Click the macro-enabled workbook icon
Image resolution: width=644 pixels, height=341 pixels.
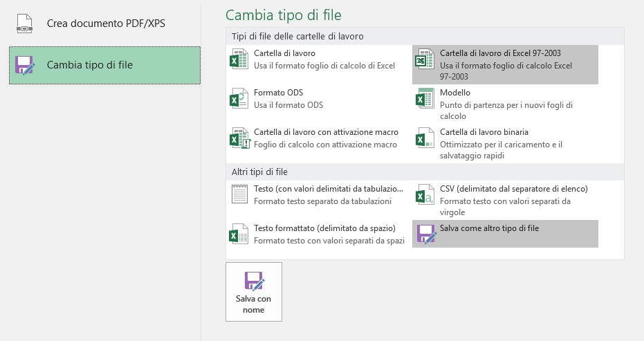click(239, 138)
